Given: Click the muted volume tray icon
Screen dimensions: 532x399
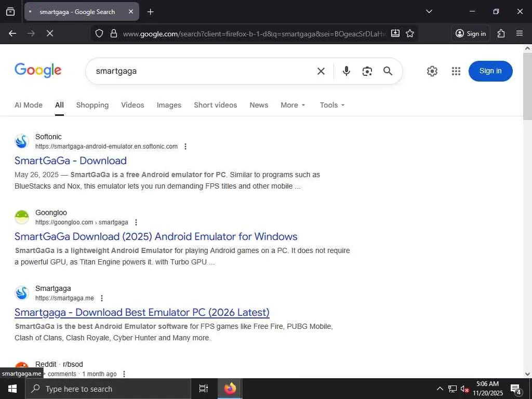Looking at the screenshot, I should click(x=464, y=389).
